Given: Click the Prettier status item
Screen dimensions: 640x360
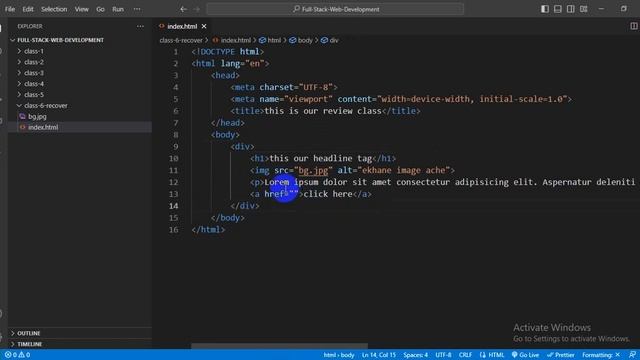Looking at the screenshot, I should 561,355.
